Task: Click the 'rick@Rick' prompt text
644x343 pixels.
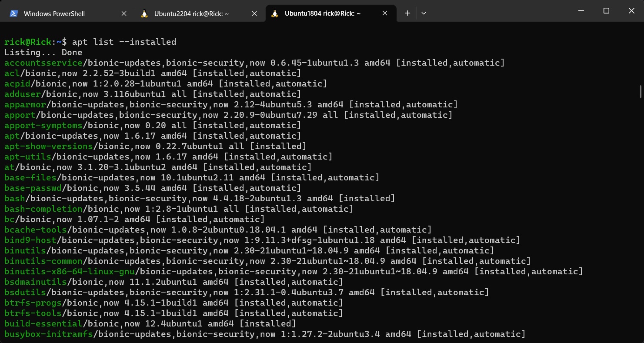Action: pyautogui.click(x=28, y=42)
